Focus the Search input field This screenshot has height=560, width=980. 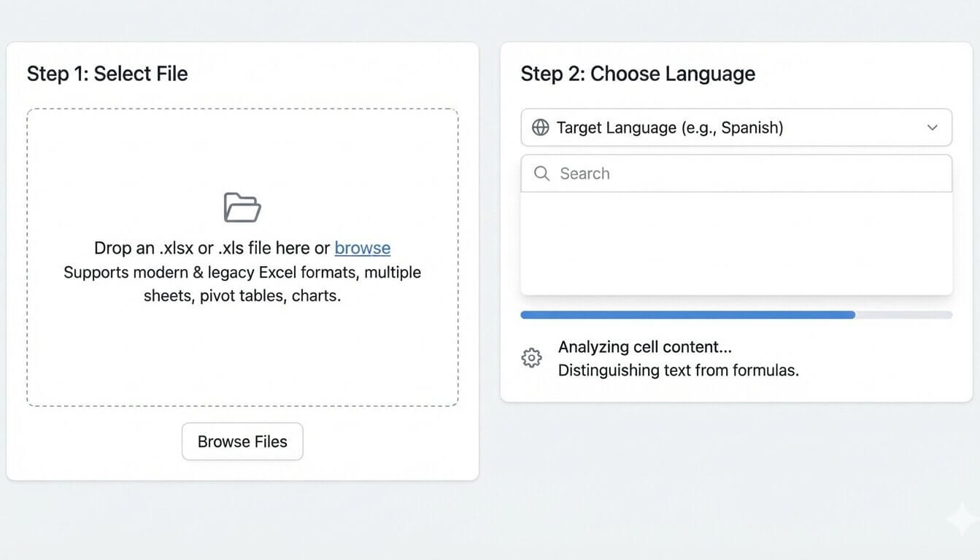pos(744,174)
